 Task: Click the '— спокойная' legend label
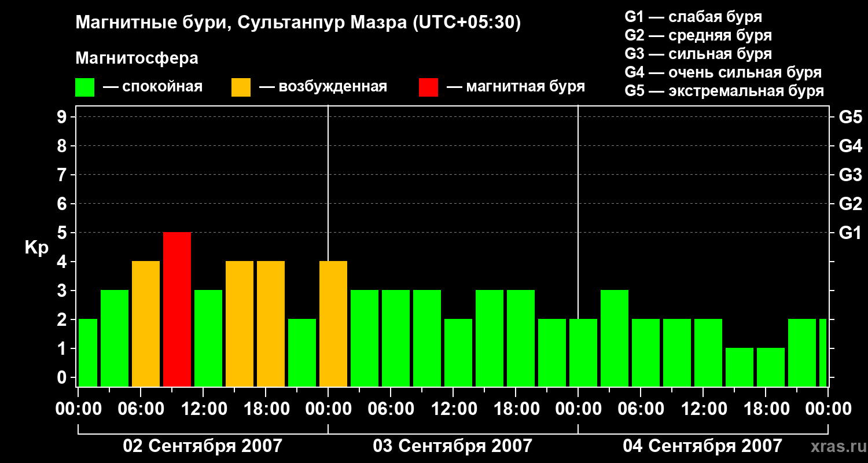pos(153,87)
